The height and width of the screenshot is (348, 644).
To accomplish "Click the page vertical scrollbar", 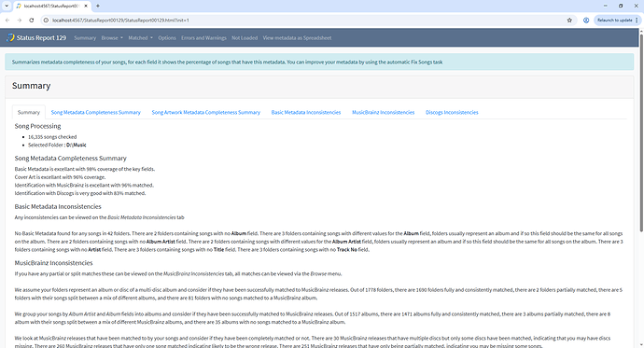I will click(x=641, y=132).
